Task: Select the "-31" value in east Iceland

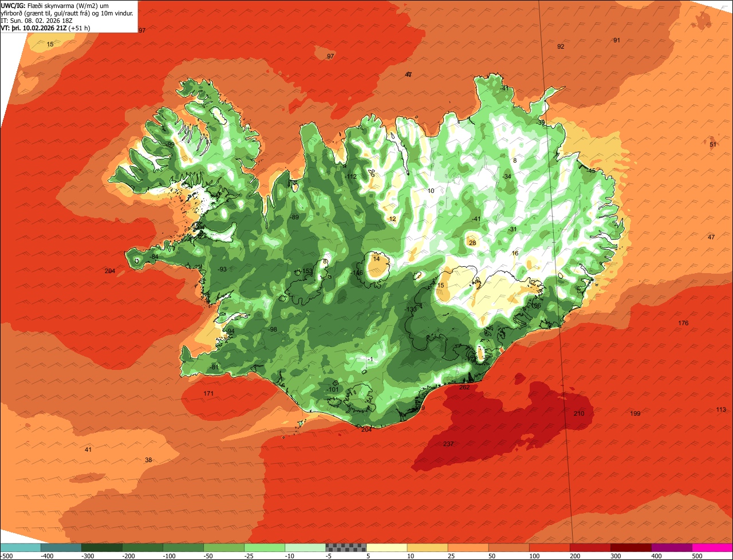Action: (x=512, y=229)
